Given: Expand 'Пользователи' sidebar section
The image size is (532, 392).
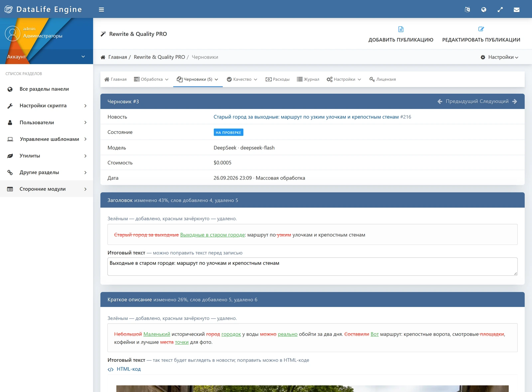Looking at the screenshot, I should click(x=47, y=123).
